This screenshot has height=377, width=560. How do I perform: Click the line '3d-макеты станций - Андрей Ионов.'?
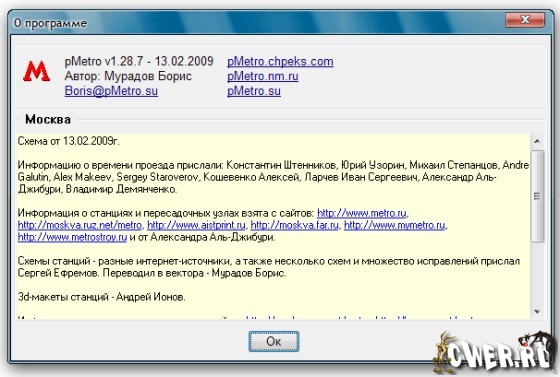[x=101, y=297]
